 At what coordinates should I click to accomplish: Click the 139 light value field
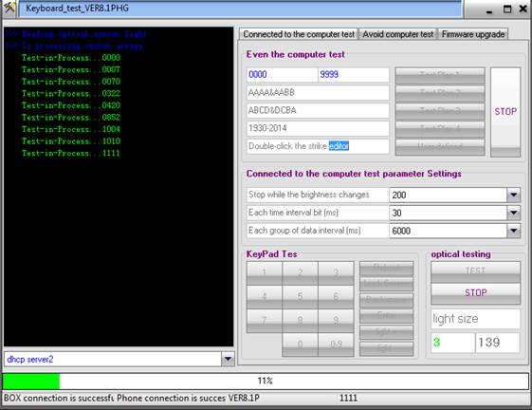[x=498, y=343]
